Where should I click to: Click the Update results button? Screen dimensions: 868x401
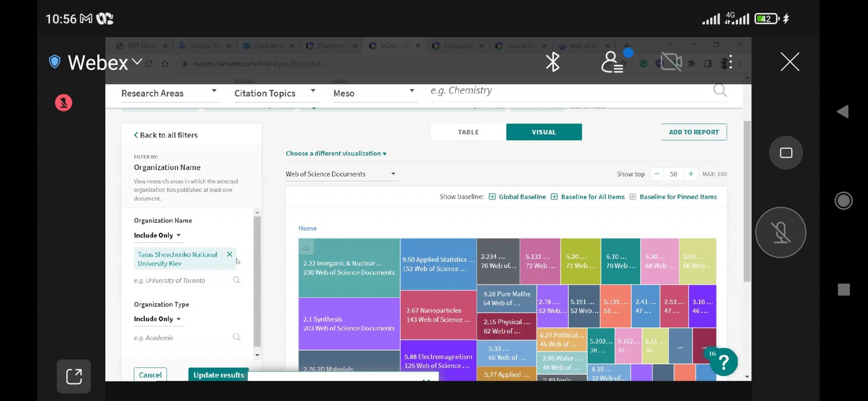(x=218, y=375)
